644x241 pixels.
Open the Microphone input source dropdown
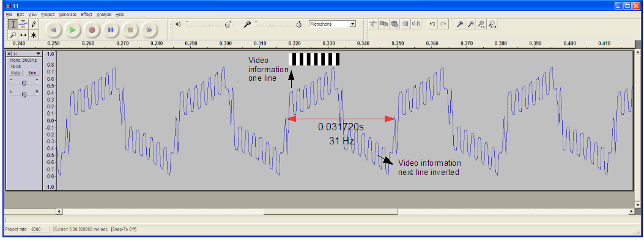332,24
